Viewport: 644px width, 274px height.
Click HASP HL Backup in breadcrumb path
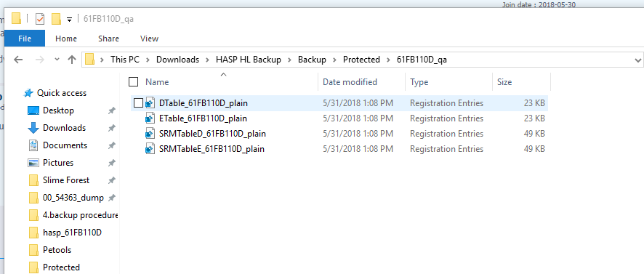point(249,60)
